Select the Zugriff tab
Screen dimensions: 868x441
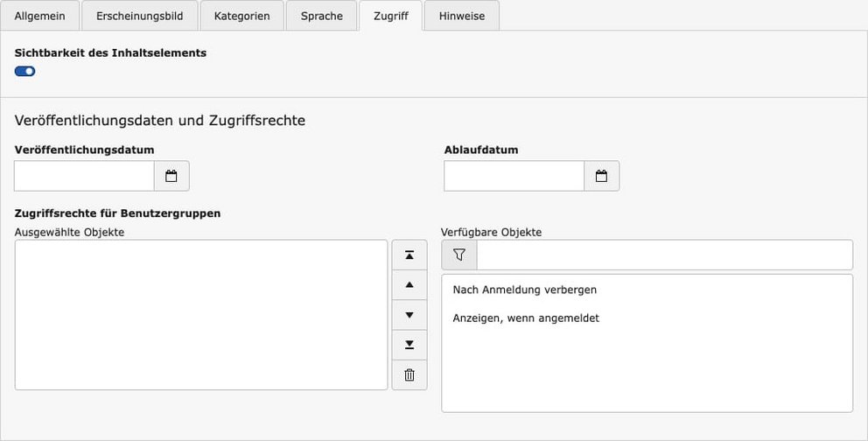pos(390,16)
